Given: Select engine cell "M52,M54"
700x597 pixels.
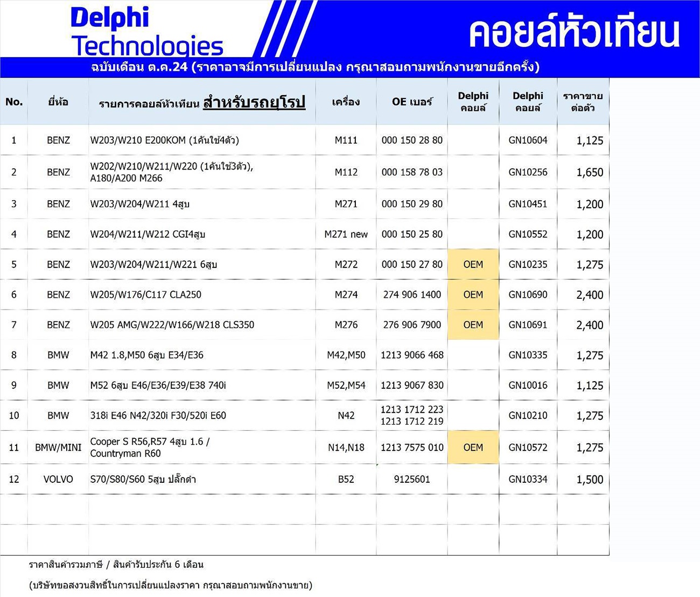Looking at the screenshot, I should point(346,385).
